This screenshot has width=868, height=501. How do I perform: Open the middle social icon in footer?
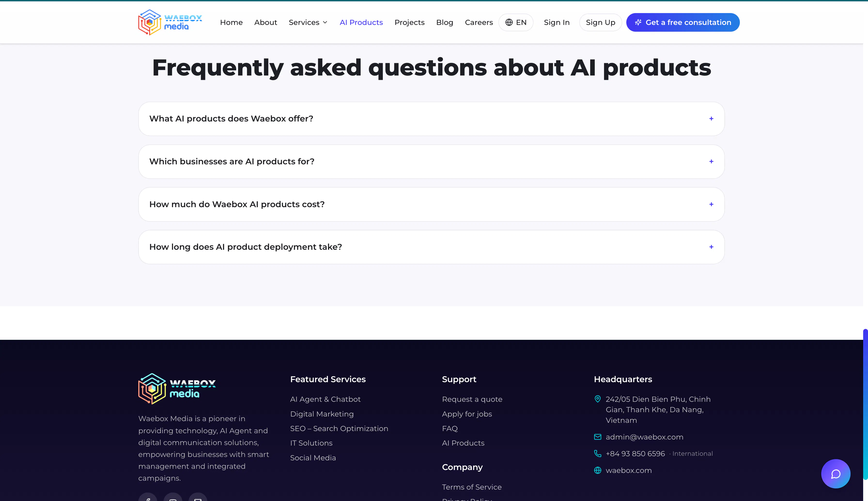(173, 497)
